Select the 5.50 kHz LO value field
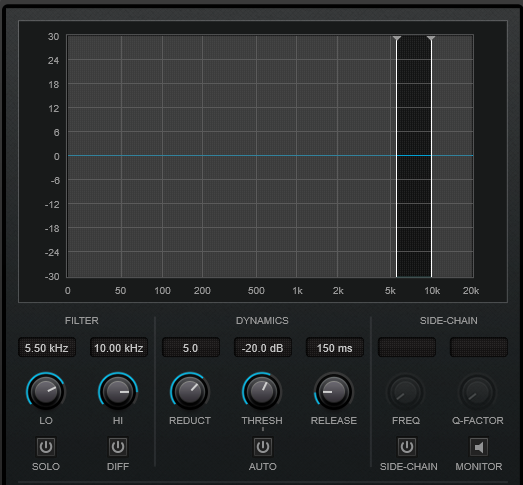The height and width of the screenshot is (485, 523). 47,348
